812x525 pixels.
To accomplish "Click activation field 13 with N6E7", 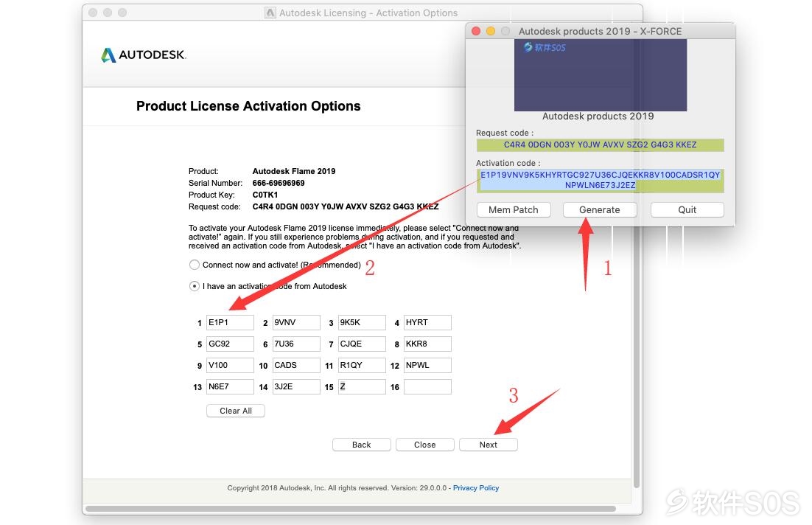I will coord(230,386).
